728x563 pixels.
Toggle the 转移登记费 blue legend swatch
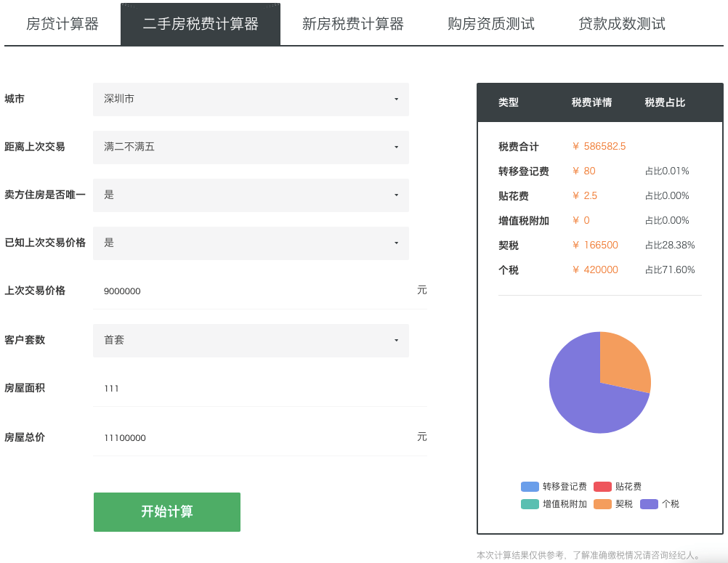pyautogui.click(x=530, y=487)
